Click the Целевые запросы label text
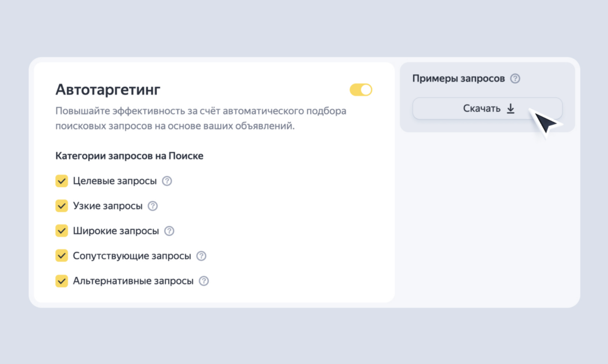Viewport: 608px width, 364px height. (115, 181)
